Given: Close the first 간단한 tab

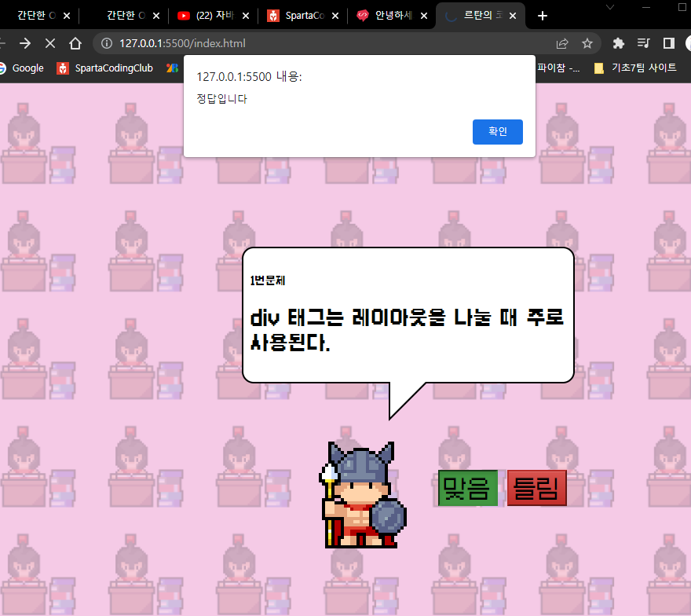Looking at the screenshot, I should [x=67, y=16].
